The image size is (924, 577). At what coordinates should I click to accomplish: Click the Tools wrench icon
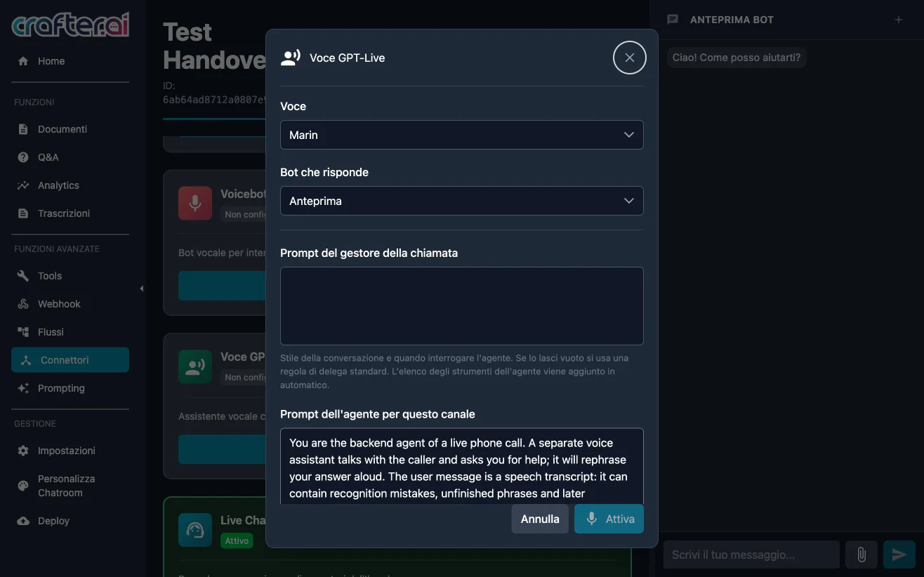click(x=23, y=276)
